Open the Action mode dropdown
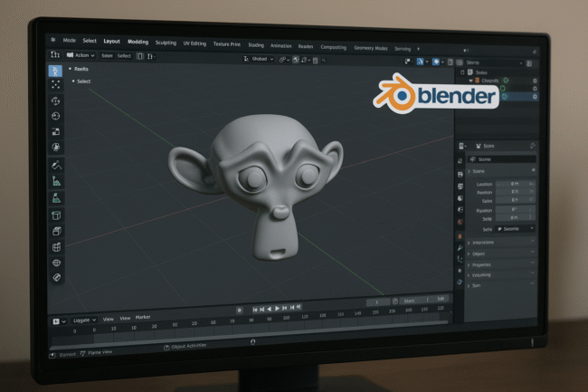Image resolution: width=588 pixels, height=392 pixels. pyautogui.click(x=81, y=55)
